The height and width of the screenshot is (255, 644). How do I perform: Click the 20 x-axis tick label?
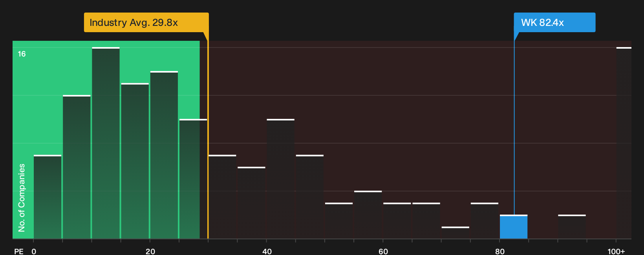[150, 251]
